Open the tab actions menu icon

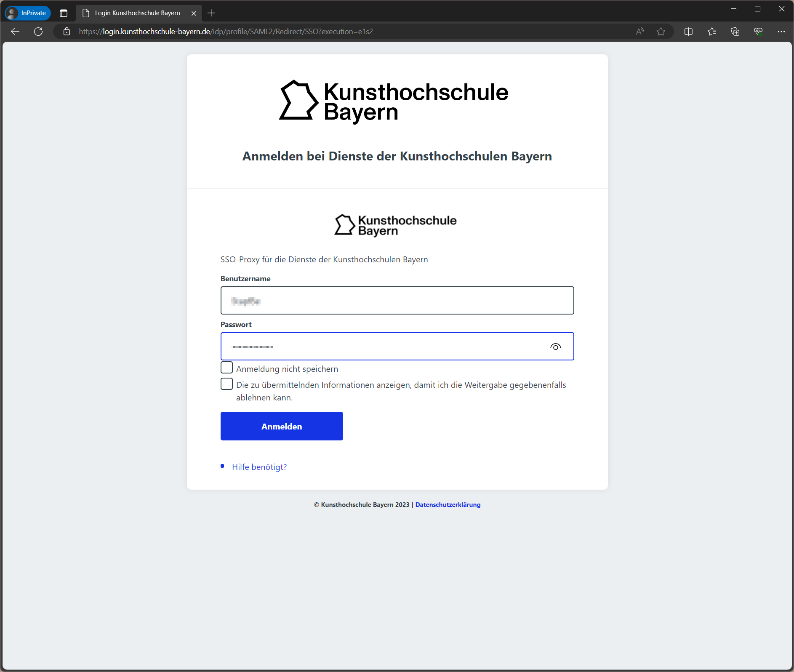[x=64, y=13]
